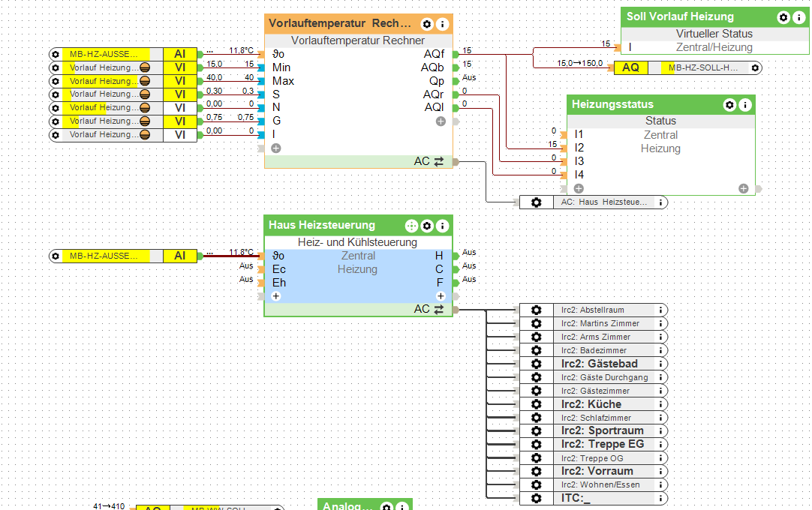The image size is (812, 510).
Task: Open settings gear of Vorlauftemperatur Rechner block
Action: point(427,24)
